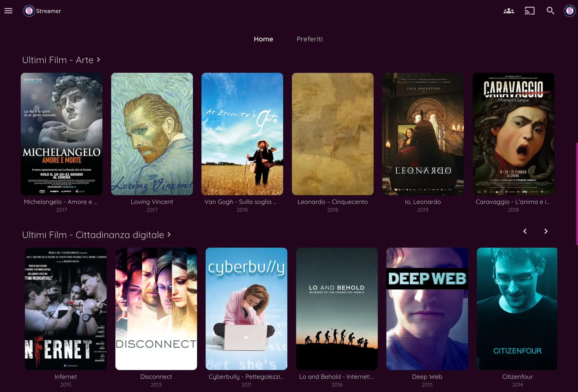Open the At Eternity's Gate poster
Screen dimensions: 578x392
(x=242, y=134)
